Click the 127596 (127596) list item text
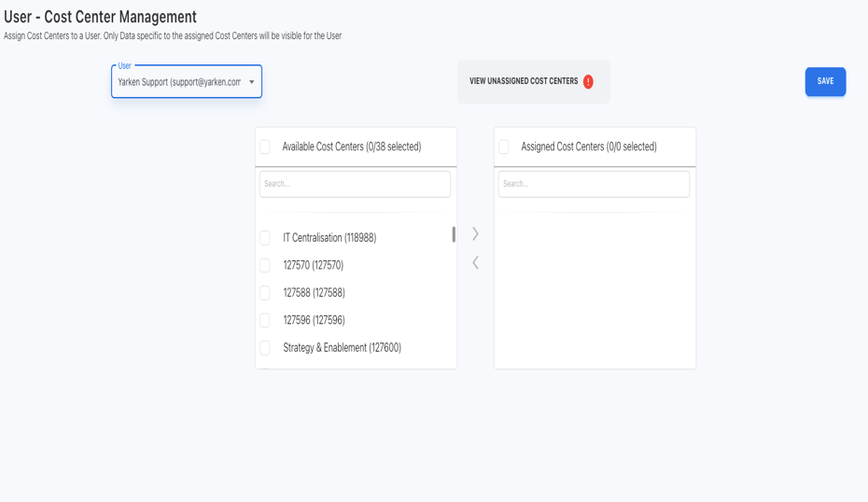 pos(314,320)
